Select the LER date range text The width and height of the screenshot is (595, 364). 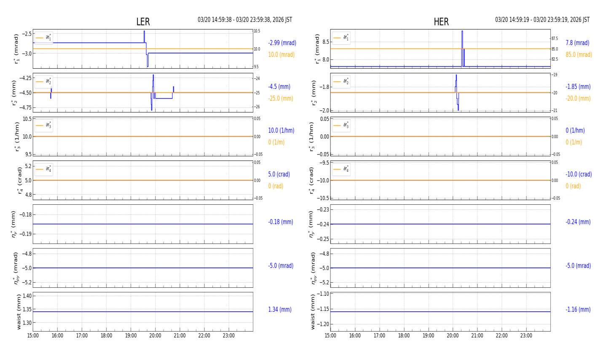[x=245, y=20]
